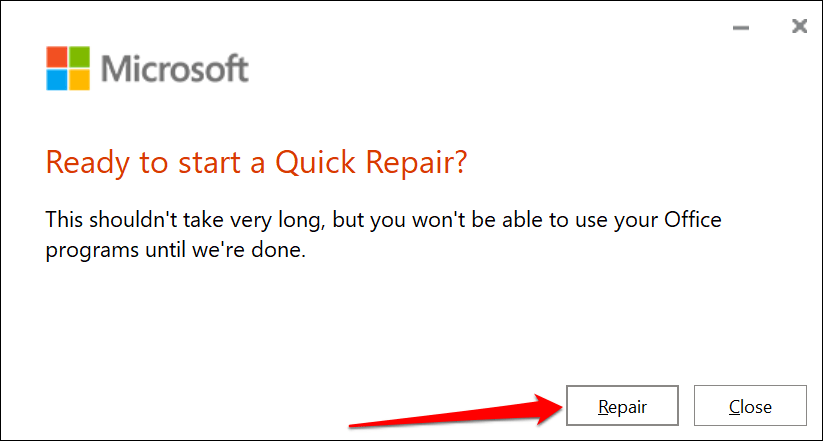This screenshot has height=441, width=823.
Task: Dismiss the dialog with the X icon
Action: [x=799, y=27]
